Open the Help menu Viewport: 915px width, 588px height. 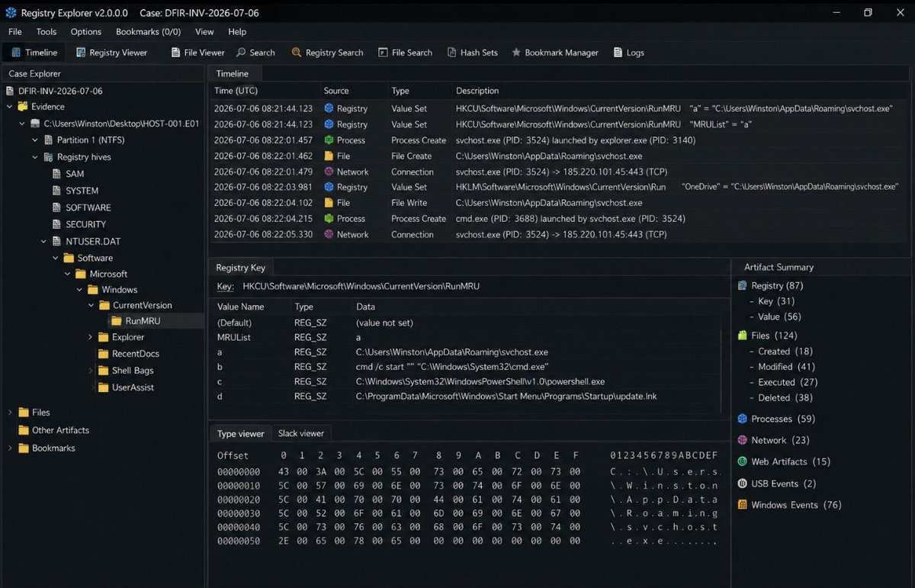coord(237,32)
